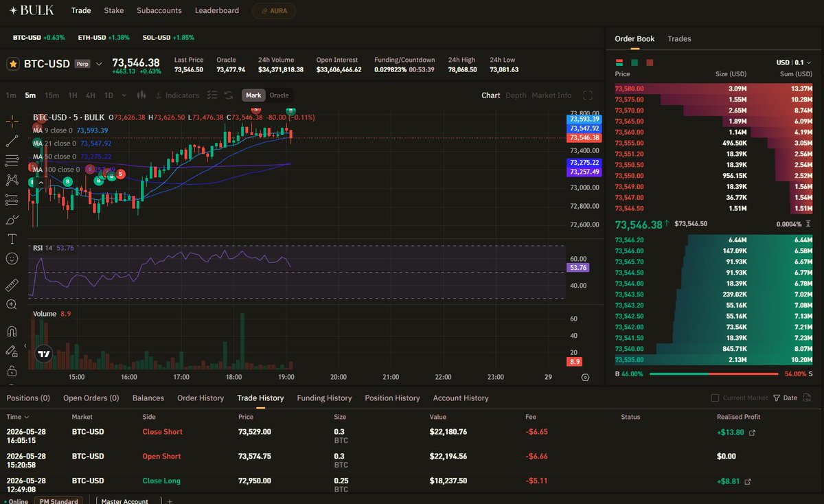Show only bids in order book
This screenshot has height=504, width=824.
634,62
